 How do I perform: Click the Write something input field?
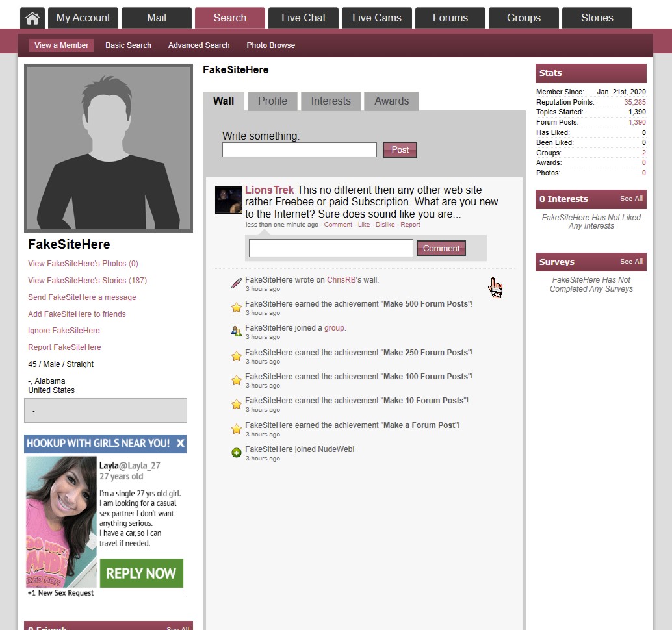(299, 150)
